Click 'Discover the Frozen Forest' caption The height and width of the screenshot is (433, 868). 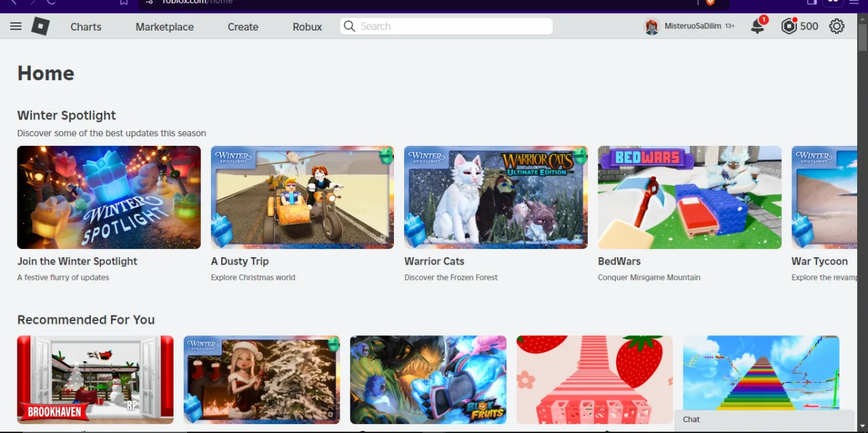[451, 278]
